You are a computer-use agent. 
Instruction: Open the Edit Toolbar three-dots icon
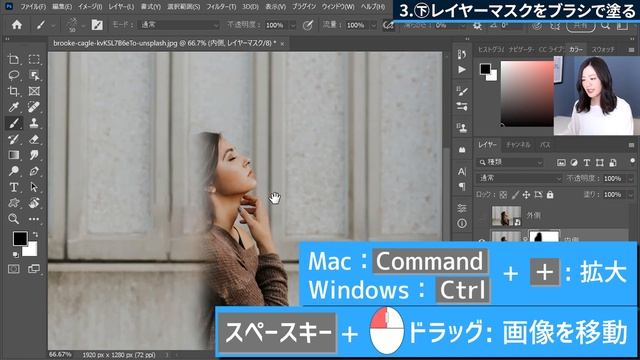click(x=34, y=219)
